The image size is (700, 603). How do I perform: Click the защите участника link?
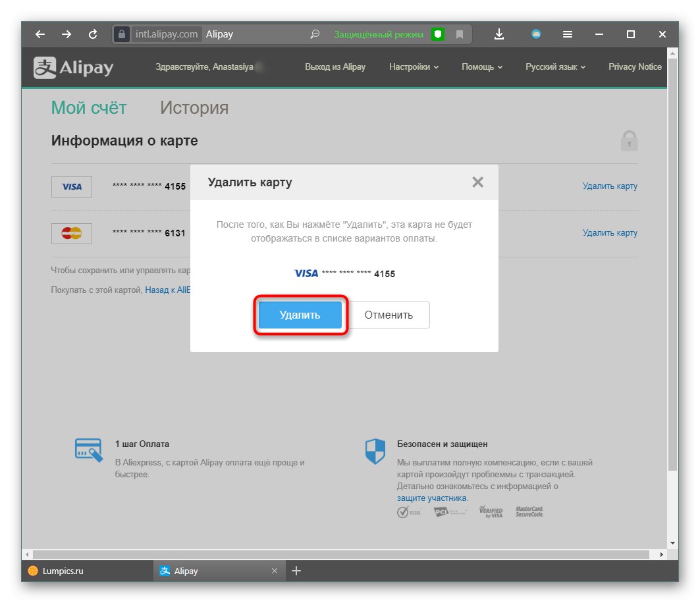pos(432,498)
